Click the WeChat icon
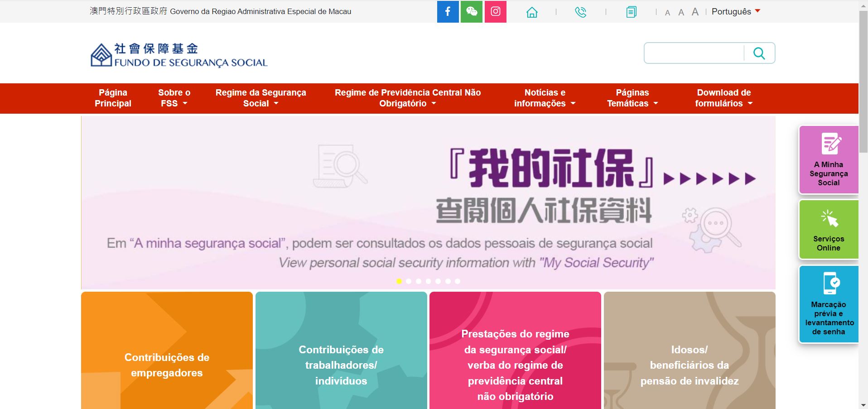This screenshot has height=409, width=868. pyautogui.click(x=472, y=12)
